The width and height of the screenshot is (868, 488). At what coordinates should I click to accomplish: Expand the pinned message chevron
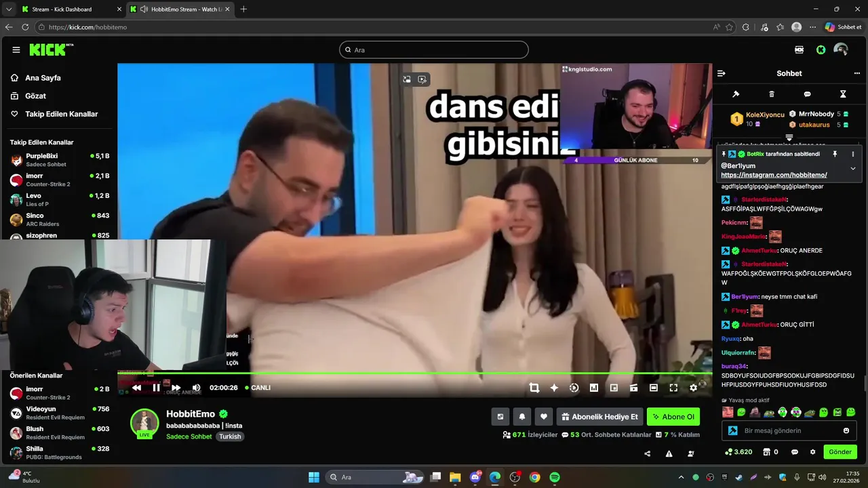(x=853, y=168)
